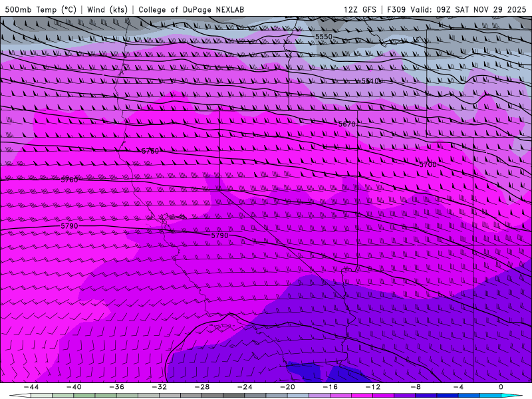
Task: Click the '500mb Temp (°C)' title text
Action: pos(41,9)
